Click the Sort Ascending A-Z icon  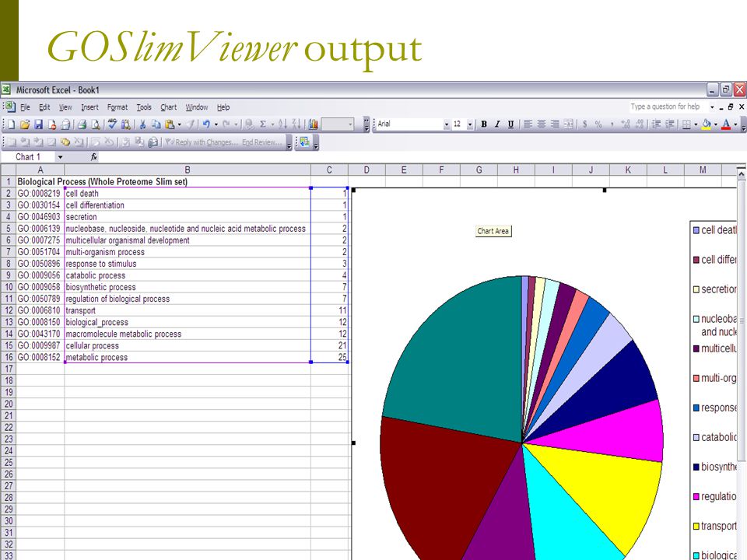282,124
